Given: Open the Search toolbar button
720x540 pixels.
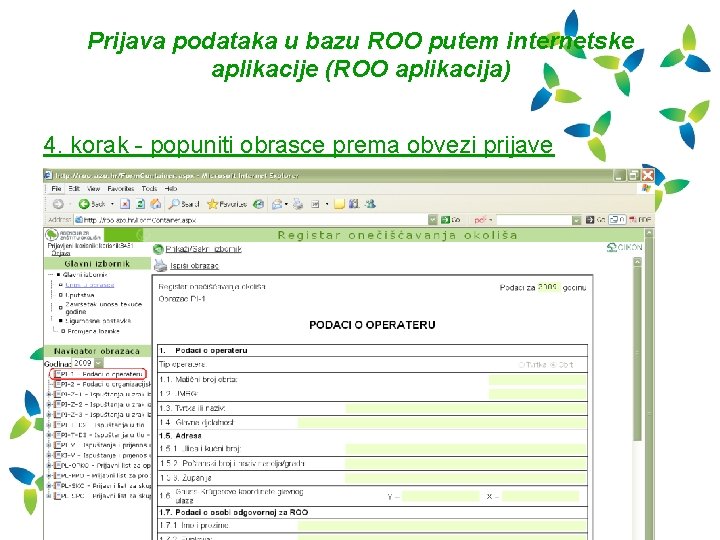Looking at the screenshot, I should pos(184,204).
